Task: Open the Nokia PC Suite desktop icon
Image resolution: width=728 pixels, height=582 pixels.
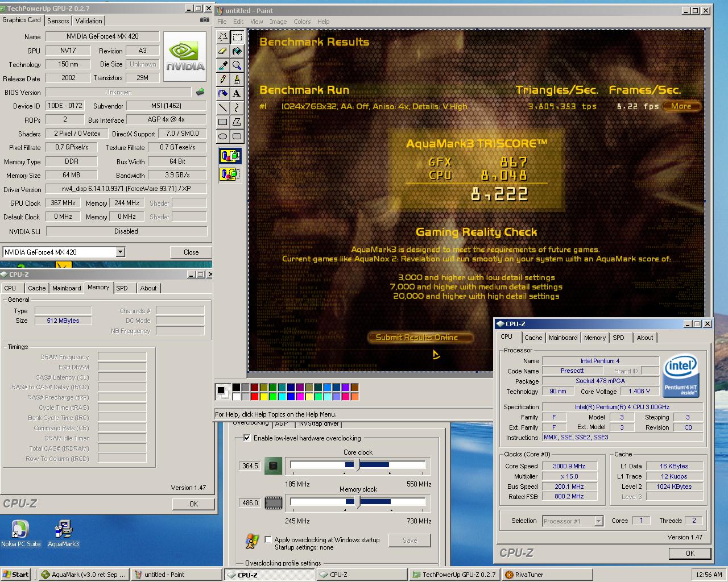Action: (x=20, y=533)
